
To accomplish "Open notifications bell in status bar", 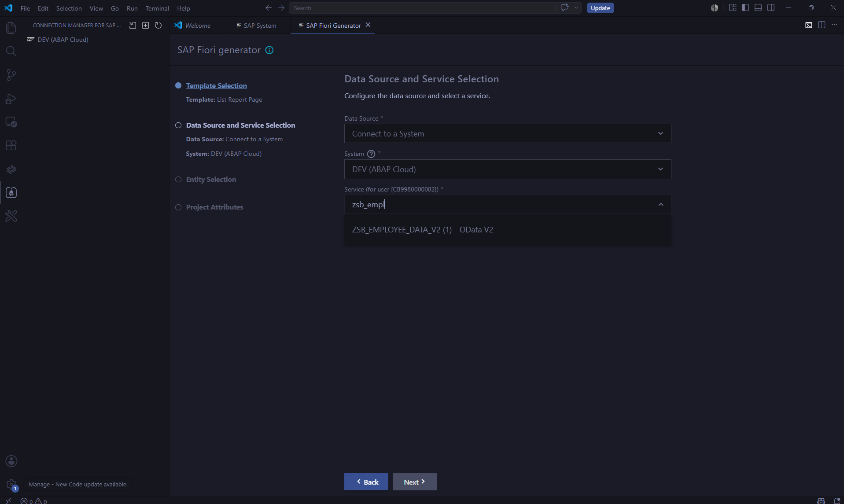I will click(x=837, y=501).
